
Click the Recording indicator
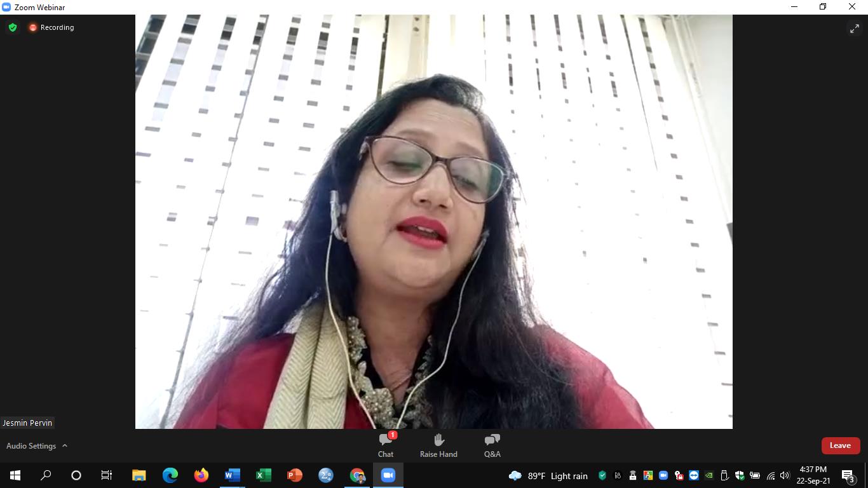coord(51,27)
